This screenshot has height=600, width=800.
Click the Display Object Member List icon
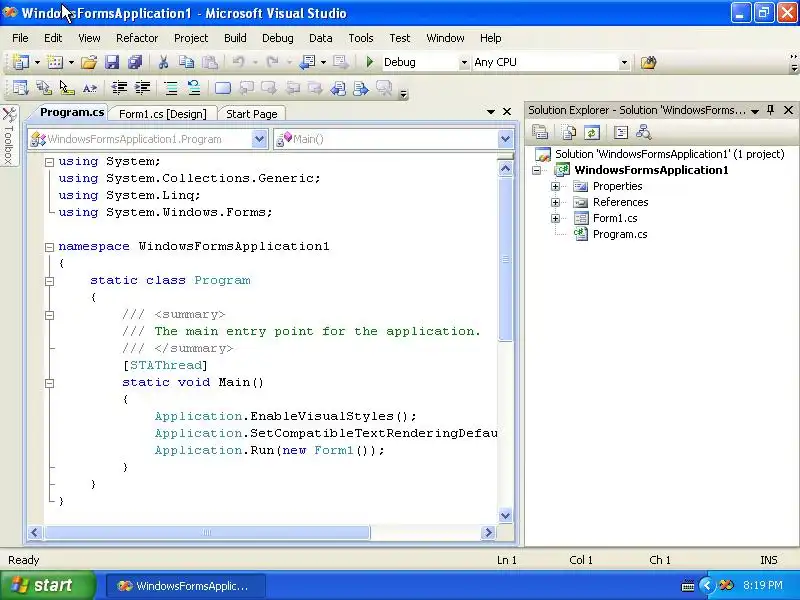click(x=20, y=88)
